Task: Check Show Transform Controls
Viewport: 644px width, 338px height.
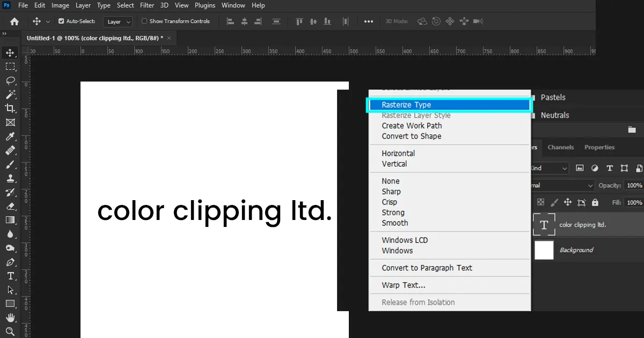Action: coord(144,21)
